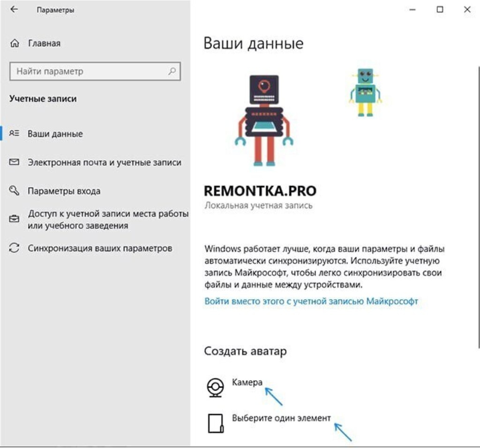The height and width of the screenshot is (448, 480).
Task: Click the Ваши данные person icon
Action: (x=14, y=134)
